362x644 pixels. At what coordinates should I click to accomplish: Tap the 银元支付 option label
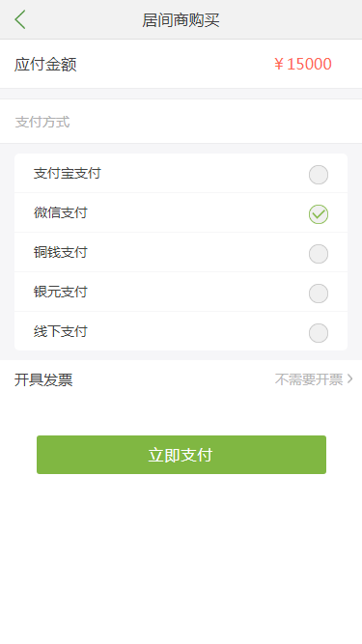tap(60, 292)
